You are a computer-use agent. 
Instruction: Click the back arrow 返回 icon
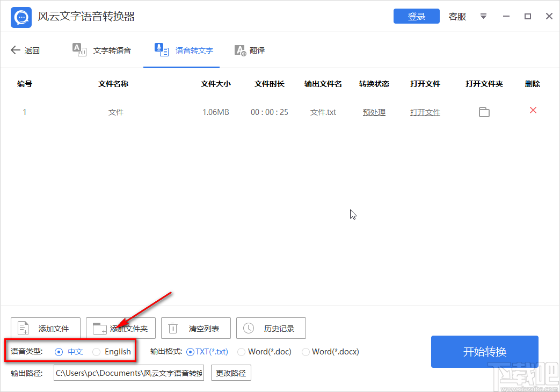(x=15, y=50)
